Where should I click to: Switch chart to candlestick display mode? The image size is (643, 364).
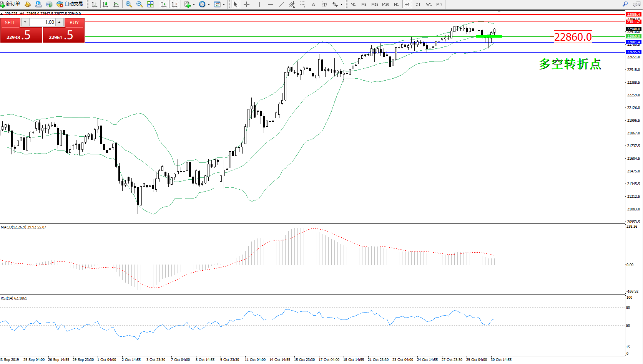click(x=105, y=4)
